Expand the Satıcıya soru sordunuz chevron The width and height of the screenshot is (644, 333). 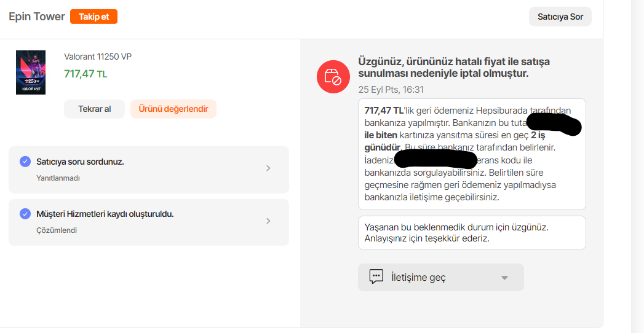[268, 168]
